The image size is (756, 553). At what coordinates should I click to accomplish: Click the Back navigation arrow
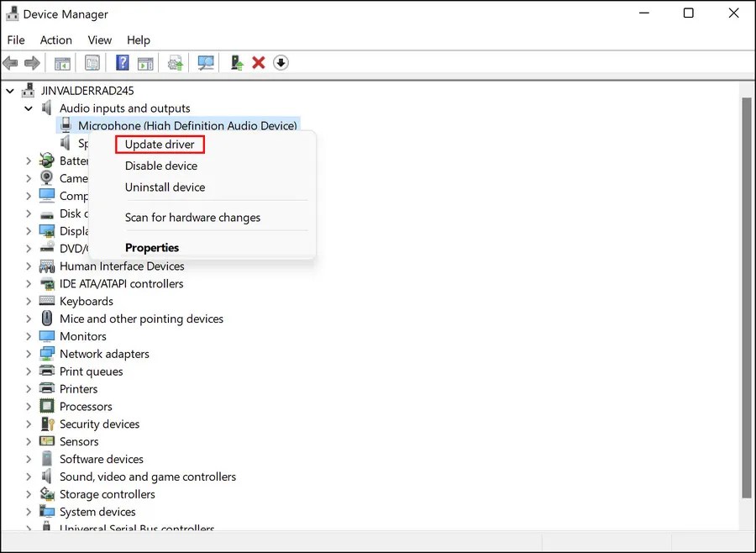point(10,62)
